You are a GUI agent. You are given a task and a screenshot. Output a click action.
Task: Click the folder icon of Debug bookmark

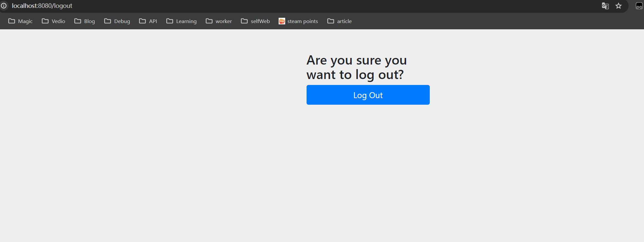tap(107, 21)
